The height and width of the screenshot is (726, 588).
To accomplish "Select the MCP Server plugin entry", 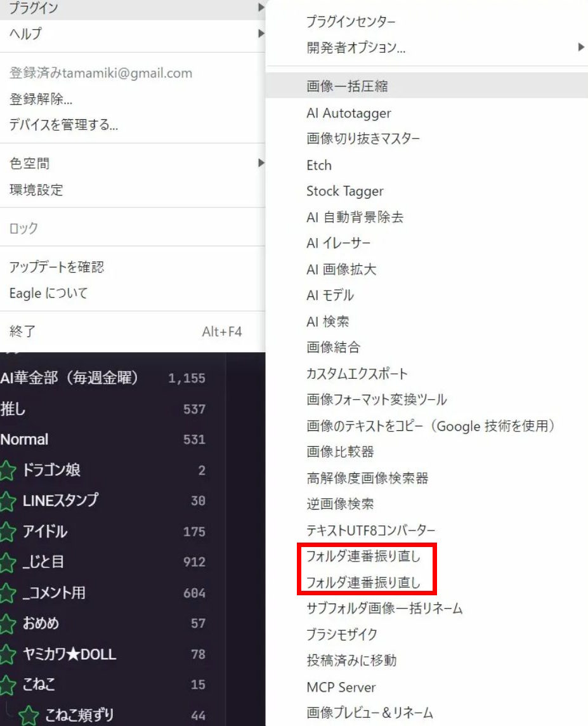I will [341, 687].
